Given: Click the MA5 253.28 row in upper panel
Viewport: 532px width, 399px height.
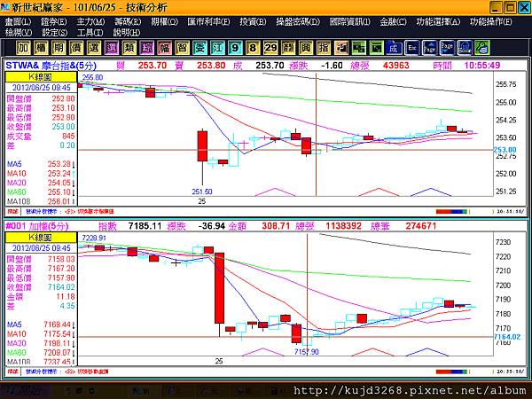Looking at the screenshot, I should (41, 164).
